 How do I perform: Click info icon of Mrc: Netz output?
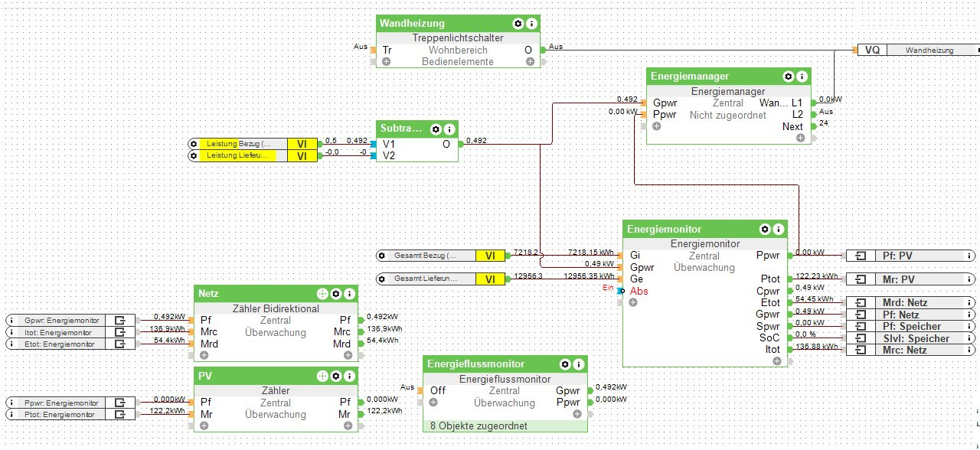[x=970, y=350]
